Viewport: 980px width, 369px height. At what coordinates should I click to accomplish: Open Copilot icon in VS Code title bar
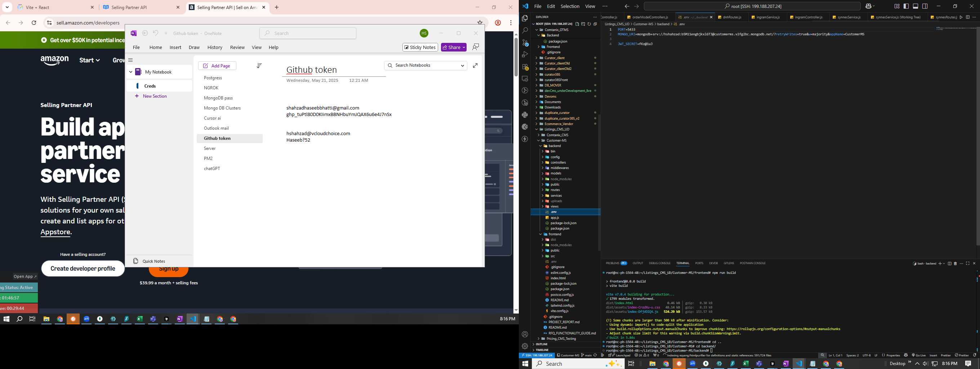pos(869,6)
